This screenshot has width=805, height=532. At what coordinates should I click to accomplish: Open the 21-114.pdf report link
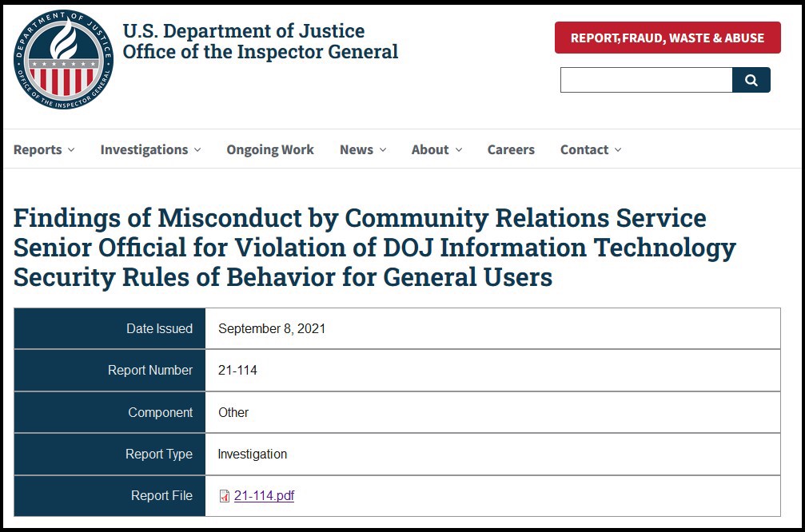pos(264,495)
